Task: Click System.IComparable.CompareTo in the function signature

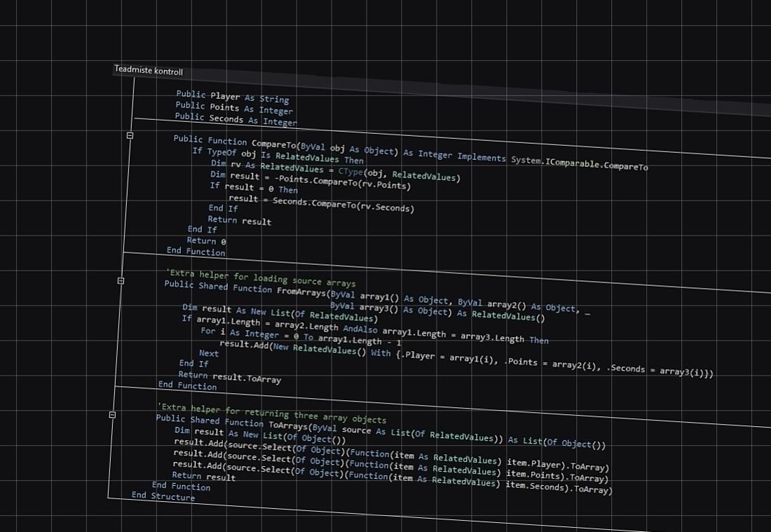Action: tap(579, 163)
